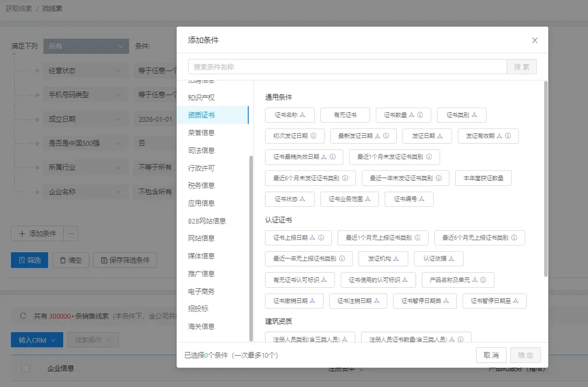This screenshot has width=588, height=387.
Task: Open 电子商务 category
Action: click(x=201, y=291)
